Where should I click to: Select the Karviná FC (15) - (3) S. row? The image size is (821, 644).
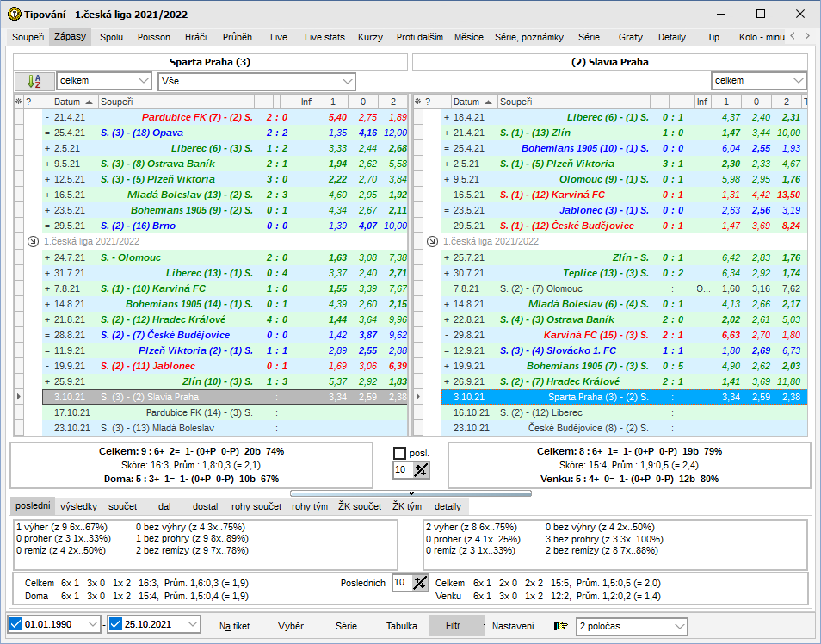624,336
